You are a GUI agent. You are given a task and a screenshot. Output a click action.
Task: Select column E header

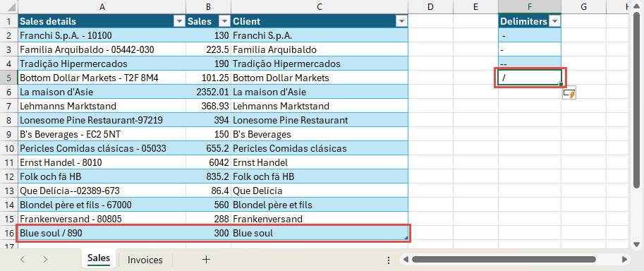pyautogui.click(x=475, y=6)
